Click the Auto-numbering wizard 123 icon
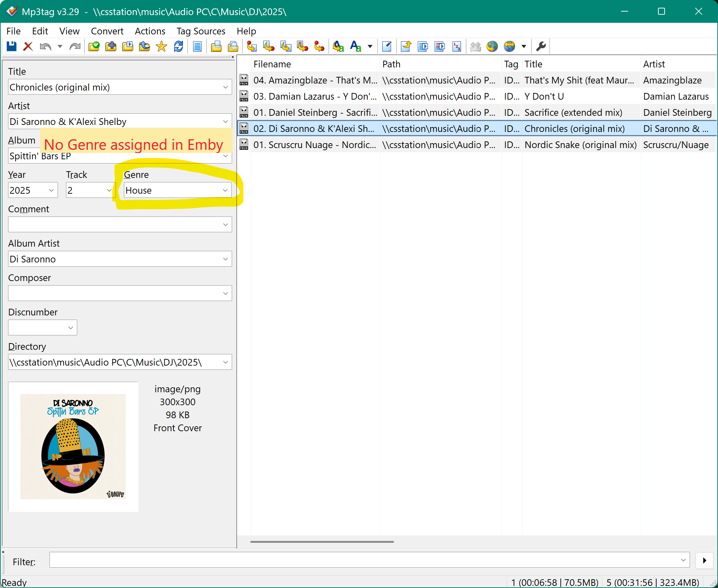Viewport: 718px width, 588px height. (456, 46)
